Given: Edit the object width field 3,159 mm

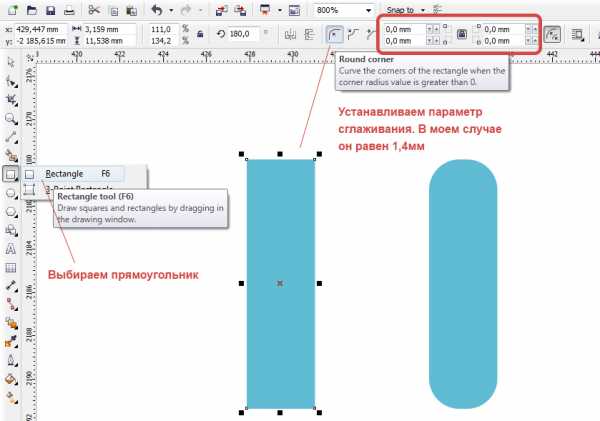Looking at the screenshot, I should 109,29.
